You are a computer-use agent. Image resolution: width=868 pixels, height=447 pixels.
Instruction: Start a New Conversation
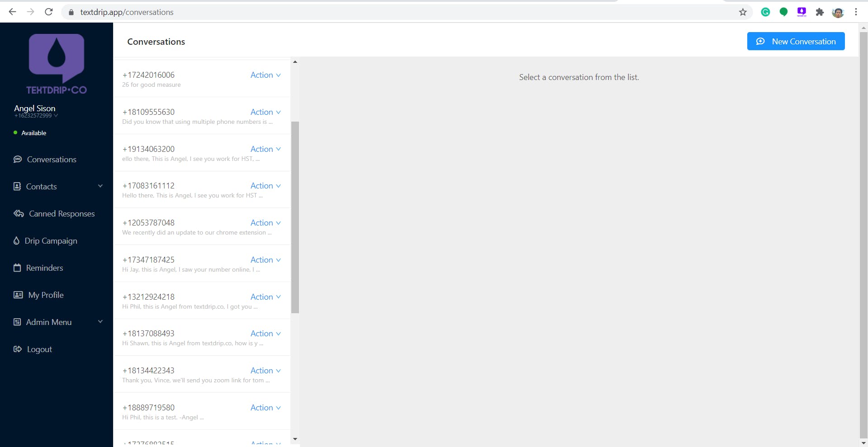click(x=796, y=41)
